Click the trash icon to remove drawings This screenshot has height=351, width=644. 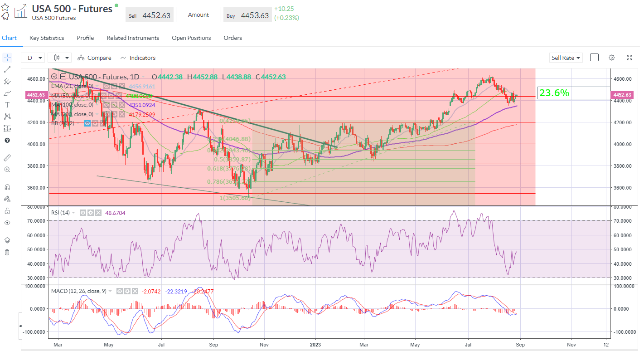pyautogui.click(x=7, y=252)
